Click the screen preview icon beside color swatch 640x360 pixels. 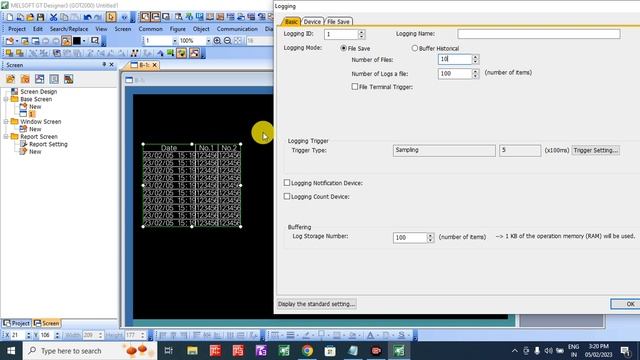95,41
